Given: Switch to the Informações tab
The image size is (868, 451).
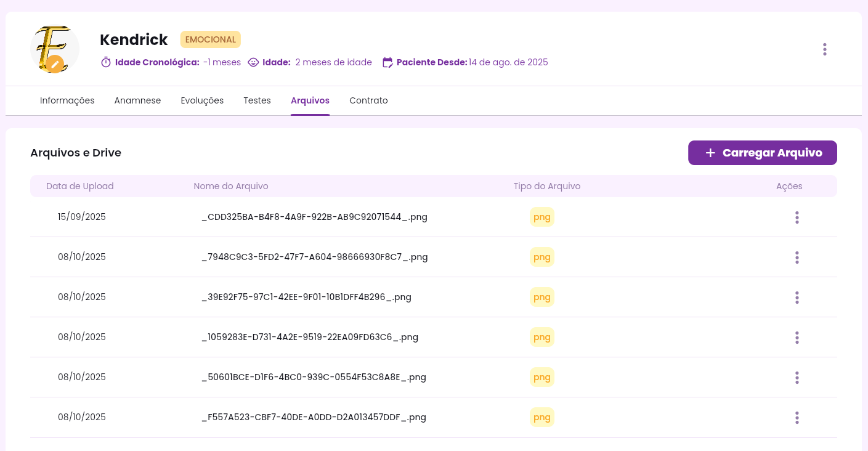Looking at the screenshot, I should 67,100.
